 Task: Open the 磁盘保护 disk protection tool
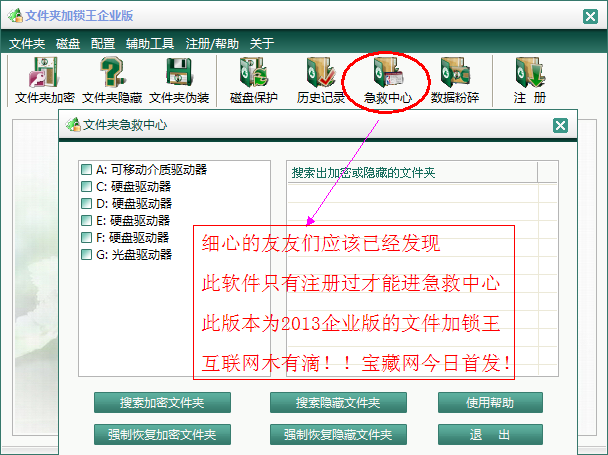tap(254, 81)
